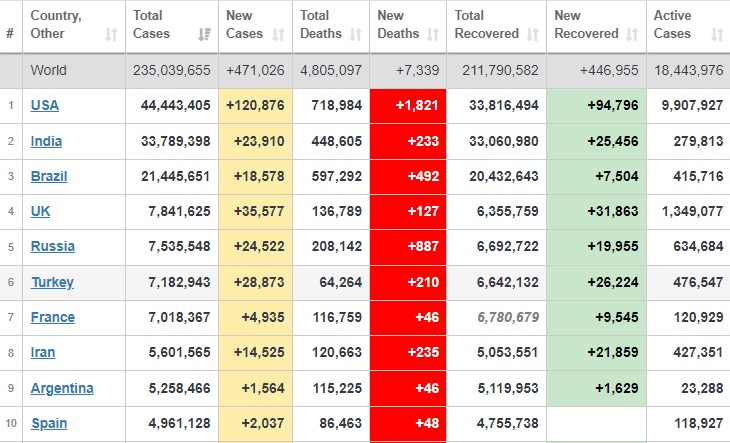Viewport: 730px width, 443px height.
Task: Sort table by Total Cases arrow icon
Action: [x=204, y=34]
